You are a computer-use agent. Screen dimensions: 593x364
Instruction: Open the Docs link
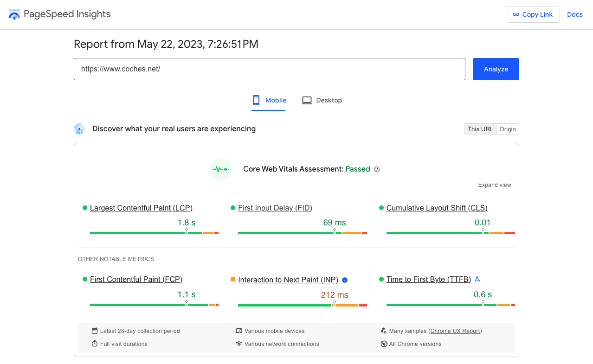point(574,14)
